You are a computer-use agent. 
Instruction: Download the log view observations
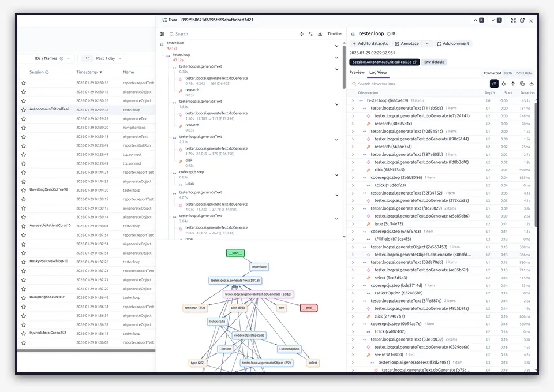[531, 84]
